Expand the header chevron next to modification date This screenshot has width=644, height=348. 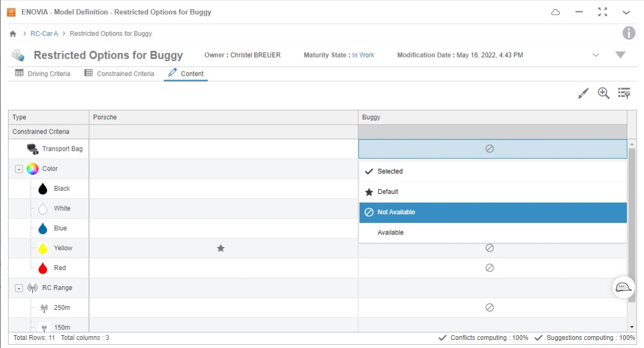point(596,55)
